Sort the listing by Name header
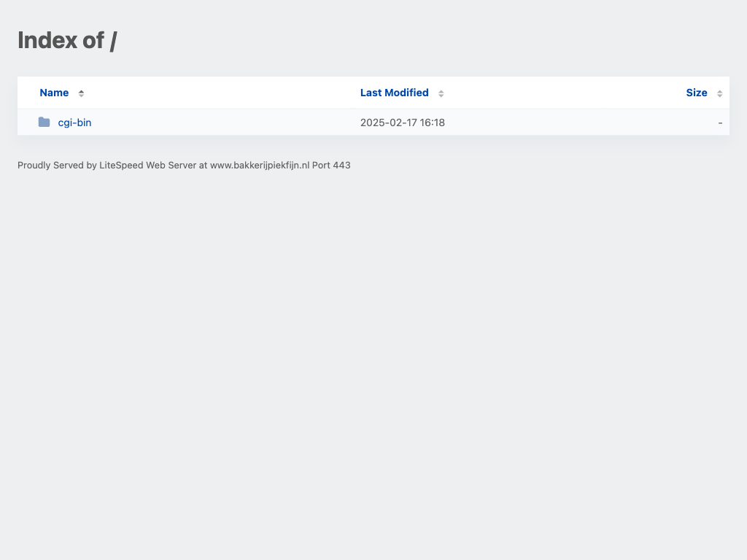The height and width of the screenshot is (560, 747). point(54,93)
